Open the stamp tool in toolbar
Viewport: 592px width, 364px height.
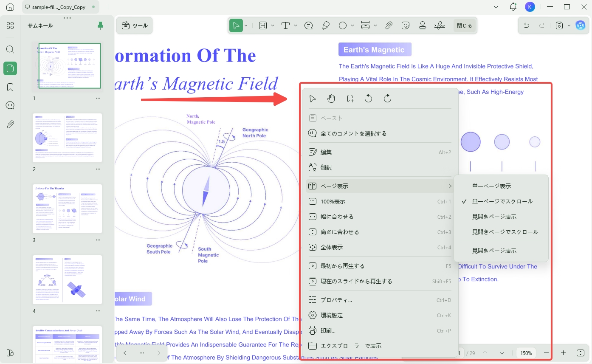423,25
